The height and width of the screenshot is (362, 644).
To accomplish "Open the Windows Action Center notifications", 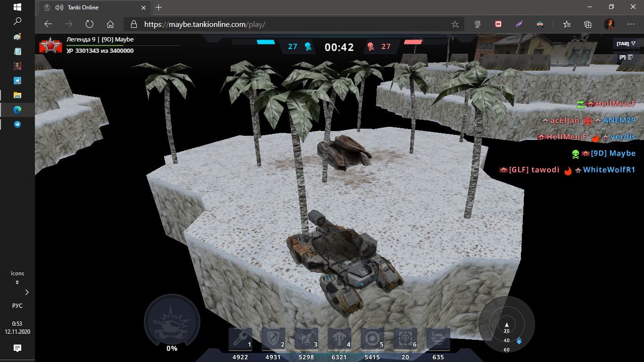I will point(17,348).
